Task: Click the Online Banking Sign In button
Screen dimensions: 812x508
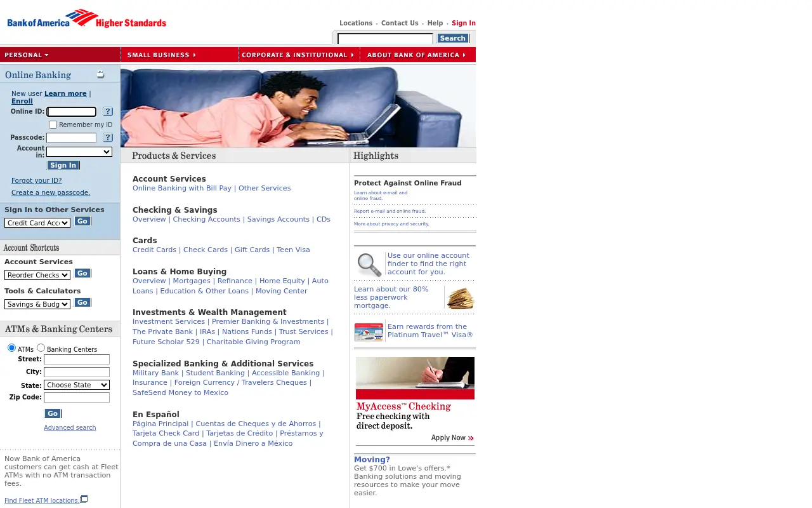Action: (x=63, y=166)
